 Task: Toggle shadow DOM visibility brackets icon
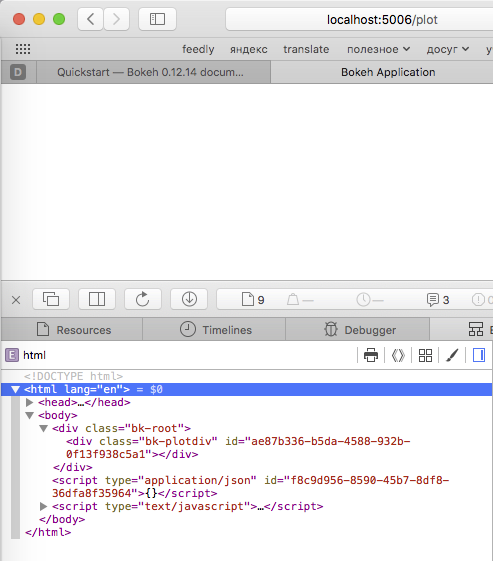coord(398,355)
